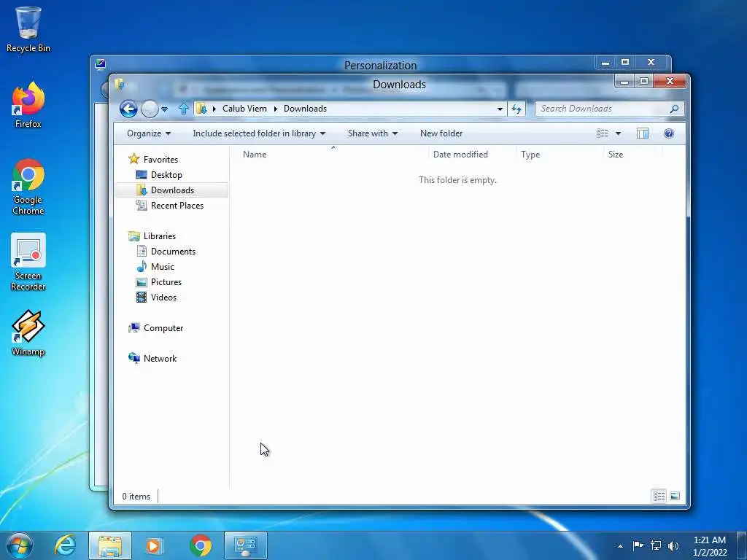
Task: Launch Internet Explorer from taskbar
Action: tap(65, 545)
